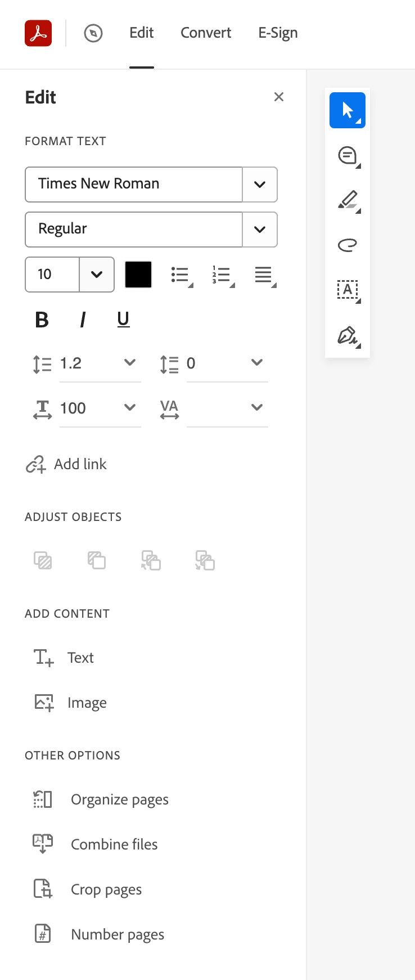Select the highlighter tool
Image resolution: width=415 pixels, height=980 pixels.
pyautogui.click(x=348, y=200)
